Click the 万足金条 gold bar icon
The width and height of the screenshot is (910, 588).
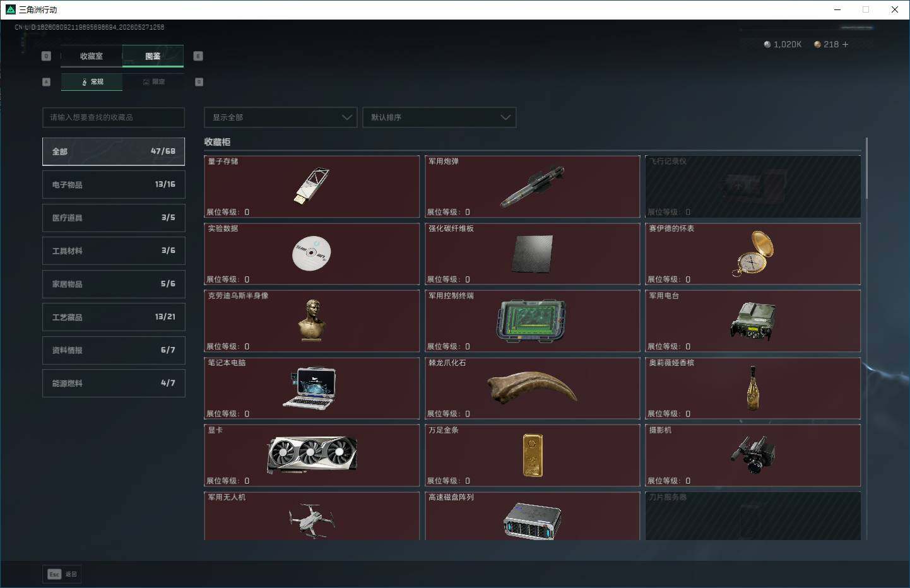(x=532, y=455)
